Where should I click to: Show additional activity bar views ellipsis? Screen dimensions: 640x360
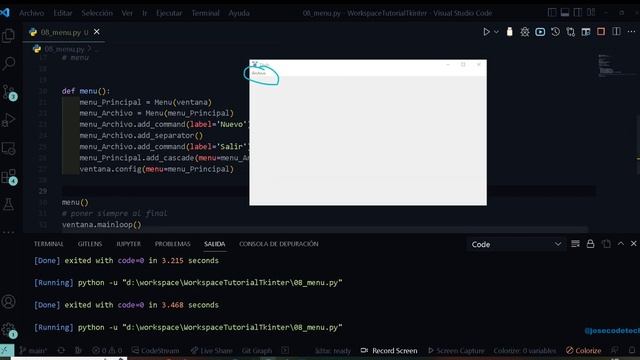click(x=9, y=232)
